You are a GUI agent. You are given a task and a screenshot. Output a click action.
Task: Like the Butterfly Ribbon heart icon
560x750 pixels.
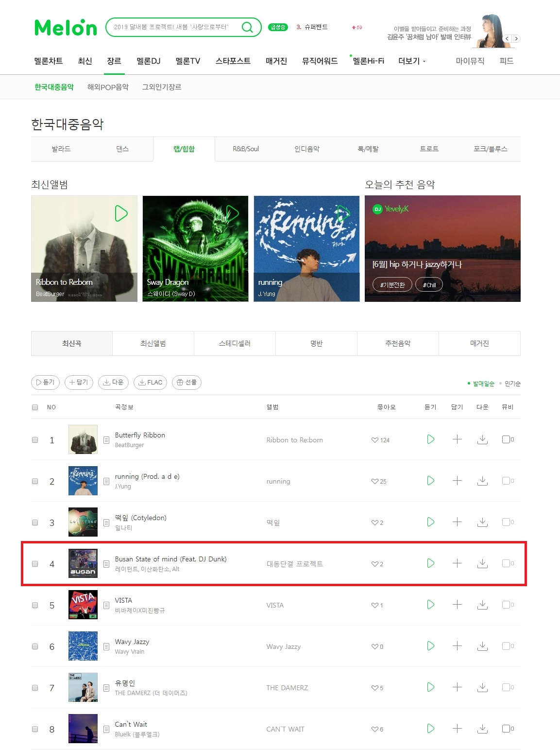[x=374, y=440]
